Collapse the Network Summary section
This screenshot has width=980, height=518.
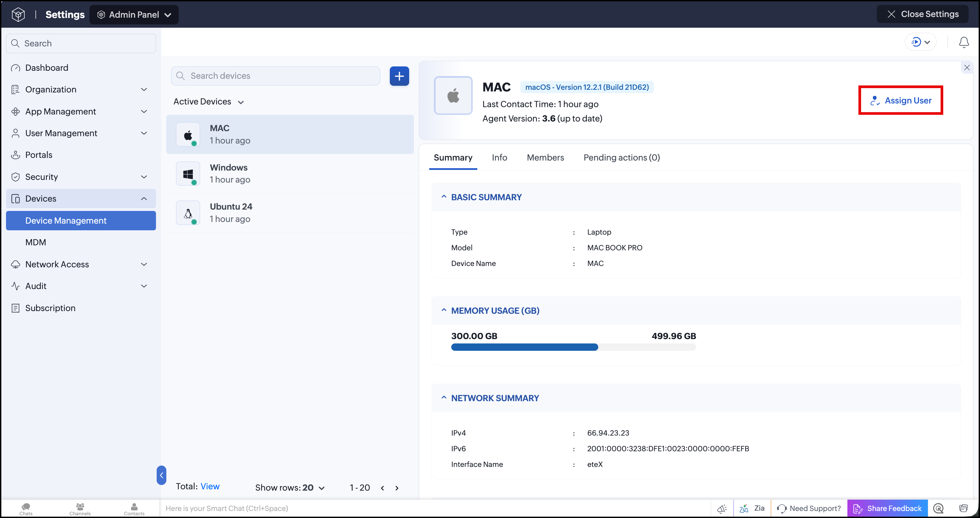(x=444, y=398)
